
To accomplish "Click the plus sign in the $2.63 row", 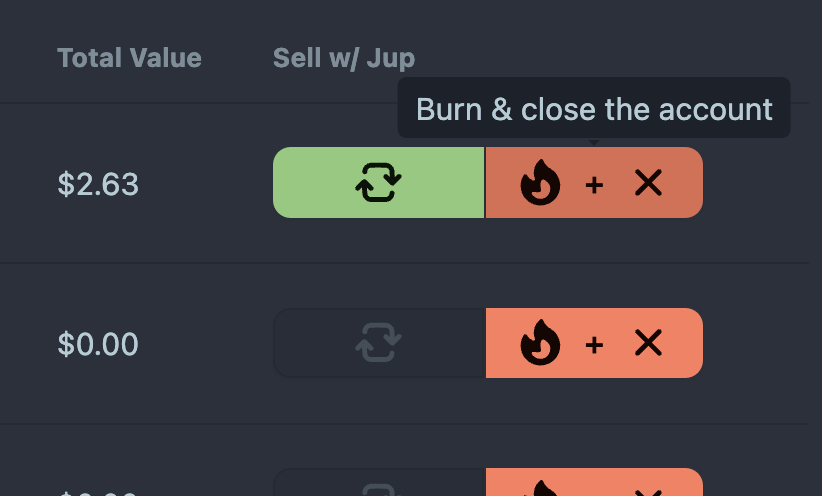I will point(594,184).
